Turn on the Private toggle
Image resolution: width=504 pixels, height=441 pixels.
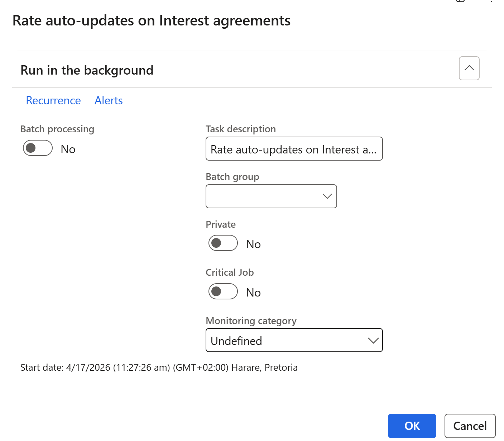coord(223,243)
